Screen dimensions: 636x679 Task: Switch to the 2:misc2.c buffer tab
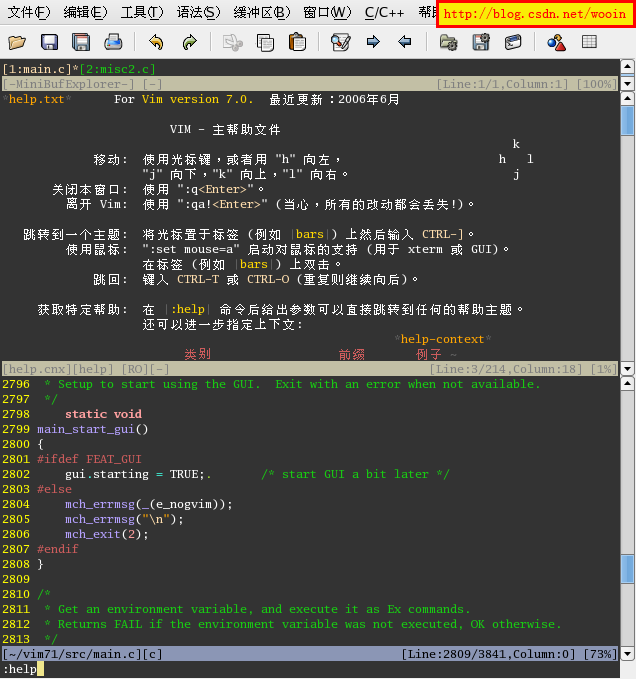[120, 69]
